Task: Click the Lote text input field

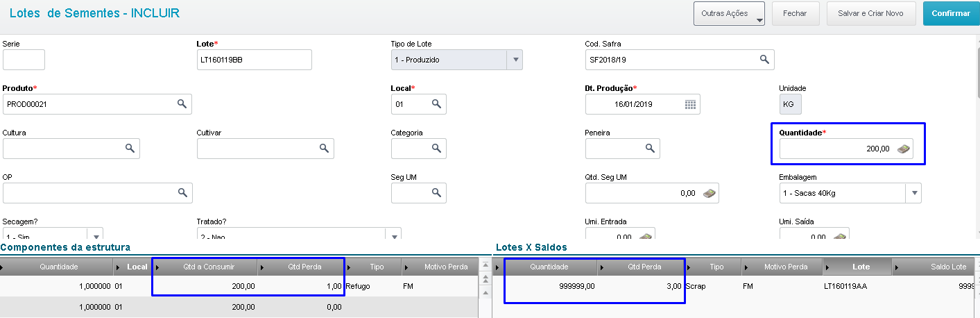Action: pos(254,60)
